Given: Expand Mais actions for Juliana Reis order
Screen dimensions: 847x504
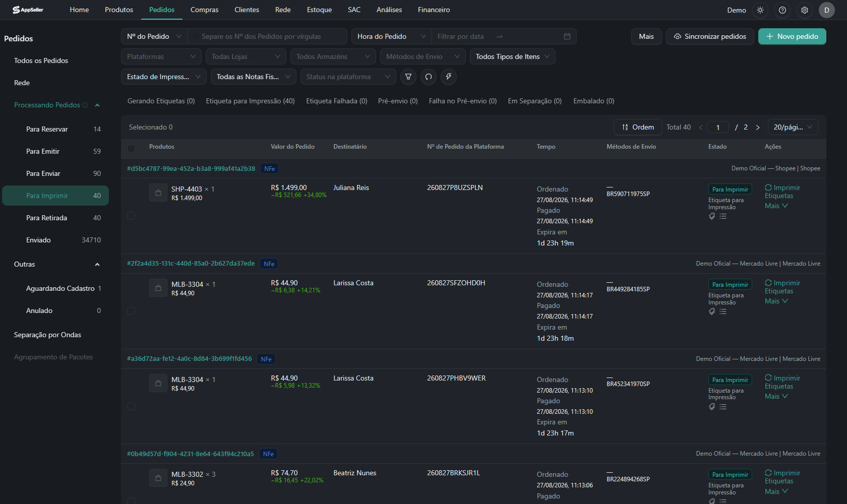Looking at the screenshot, I should tap(776, 206).
